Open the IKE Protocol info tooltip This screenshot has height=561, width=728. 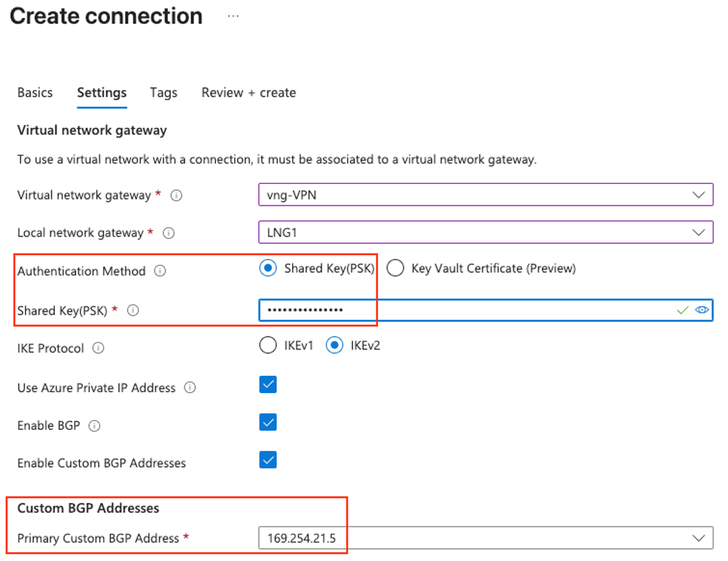click(97, 348)
